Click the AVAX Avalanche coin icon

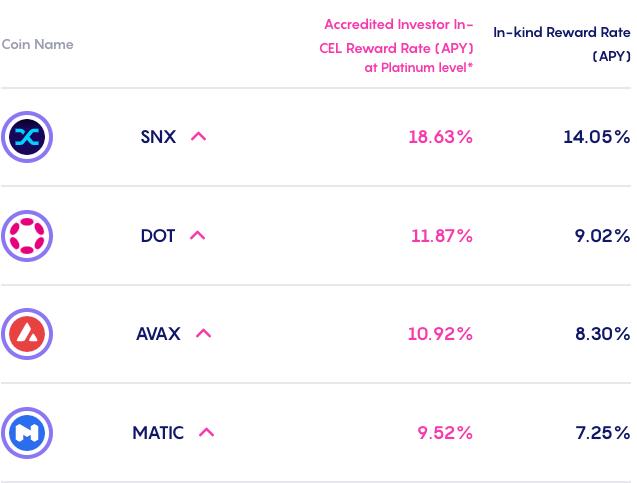[27, 334]
